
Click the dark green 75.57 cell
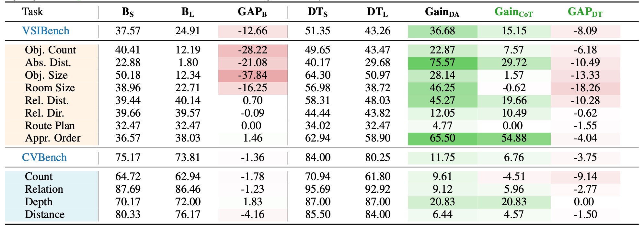tap(443, 63)
